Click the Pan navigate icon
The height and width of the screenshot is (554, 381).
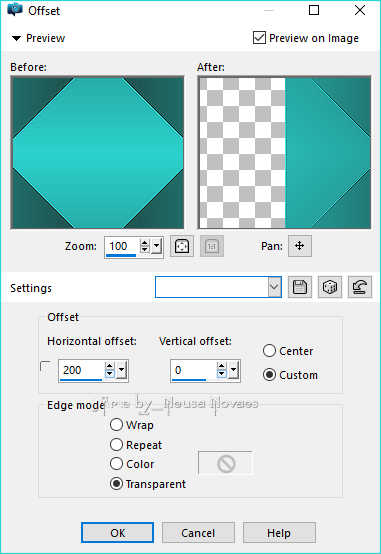pyautogui.click(x=300, y=246)
